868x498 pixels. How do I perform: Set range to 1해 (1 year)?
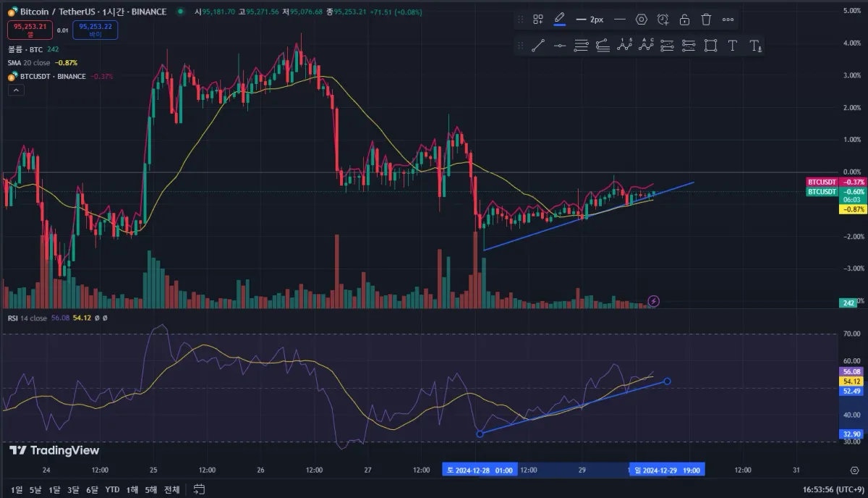click(132, 489)
